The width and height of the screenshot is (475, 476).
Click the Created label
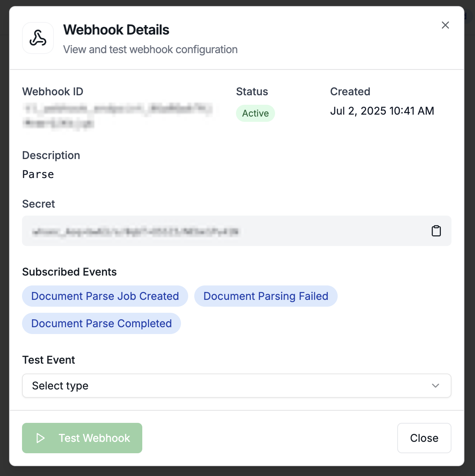[x=350, y=91]
